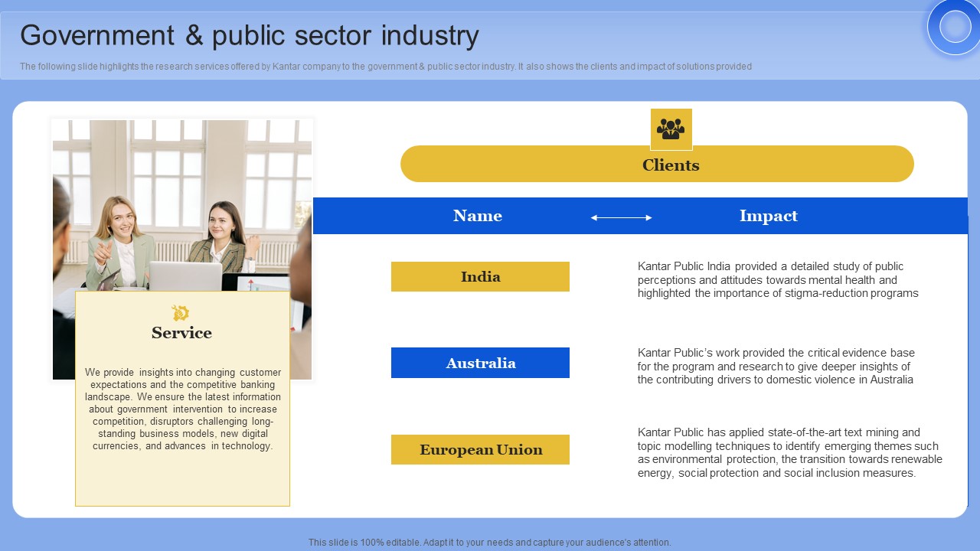Select the European Union client label
The height and width of the screenshot is (551, 980).
(480, 449)
